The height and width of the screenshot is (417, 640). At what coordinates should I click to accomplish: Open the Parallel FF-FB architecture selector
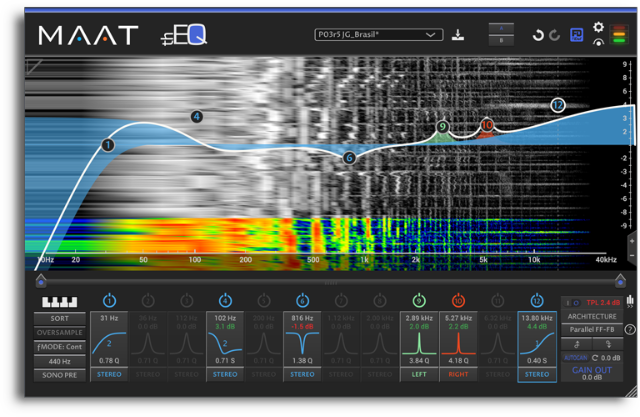tap(592, 329)
